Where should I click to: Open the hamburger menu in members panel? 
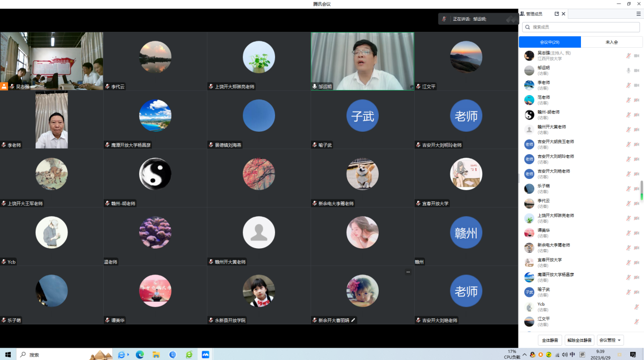[638, 14]
